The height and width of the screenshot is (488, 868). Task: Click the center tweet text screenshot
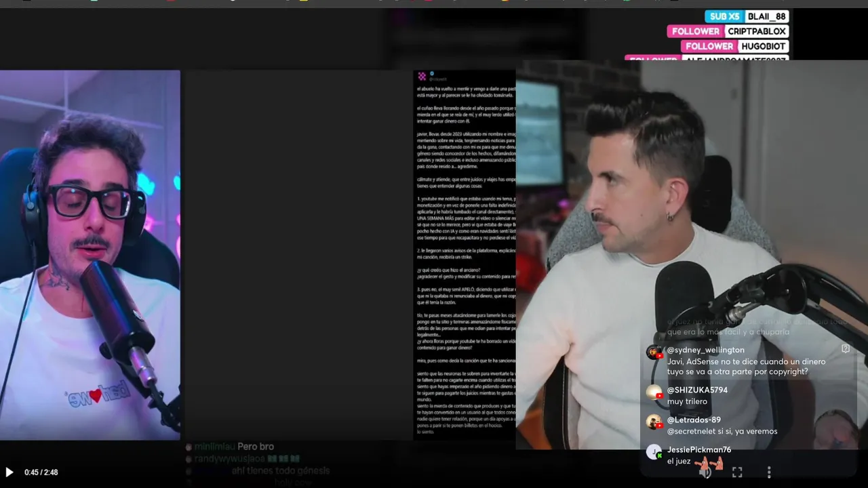pyautogui.click(x=465, y=255)
